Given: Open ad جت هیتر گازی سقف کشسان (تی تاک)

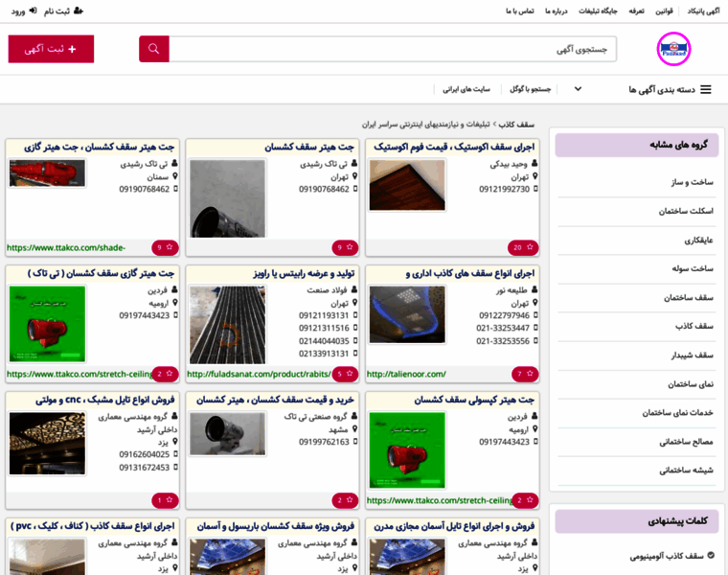Looking at the screenshot, I should coord(102,273).
